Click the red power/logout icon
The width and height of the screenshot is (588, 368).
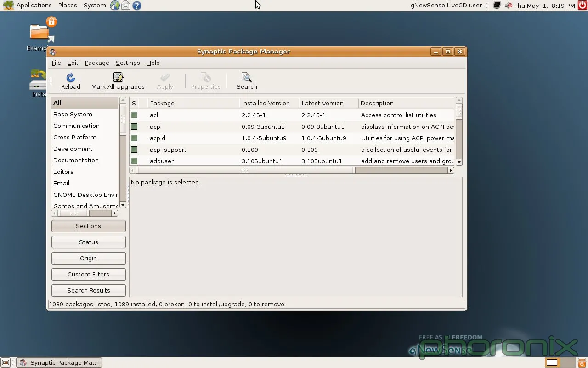pos(583,6)
